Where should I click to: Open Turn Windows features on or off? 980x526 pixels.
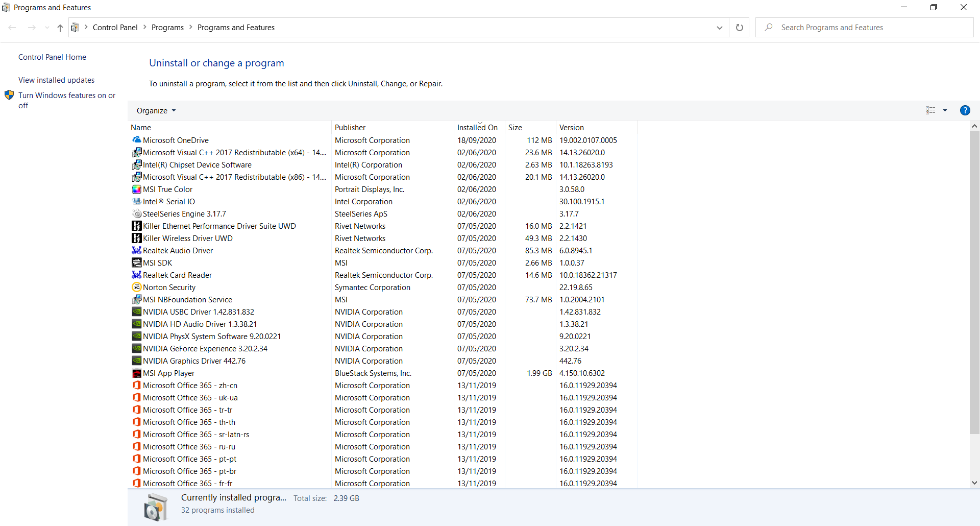(67, 100)
